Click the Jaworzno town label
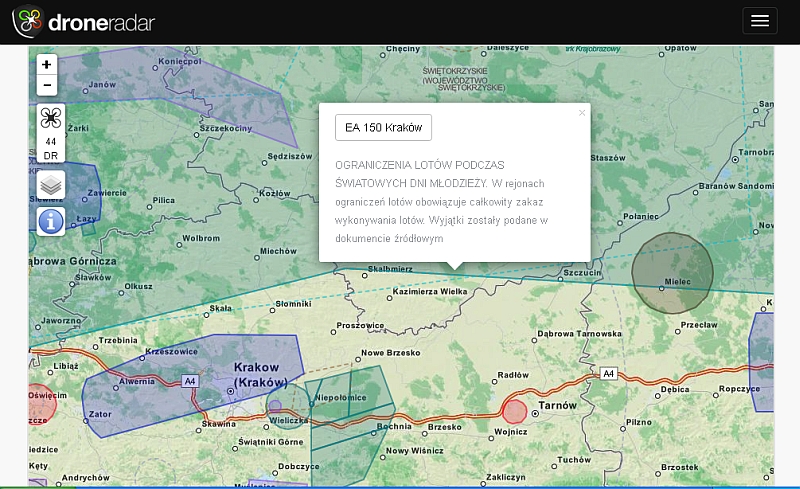This screenshot has width=800, height=489. pyautogui.click(x=61, y=321)
